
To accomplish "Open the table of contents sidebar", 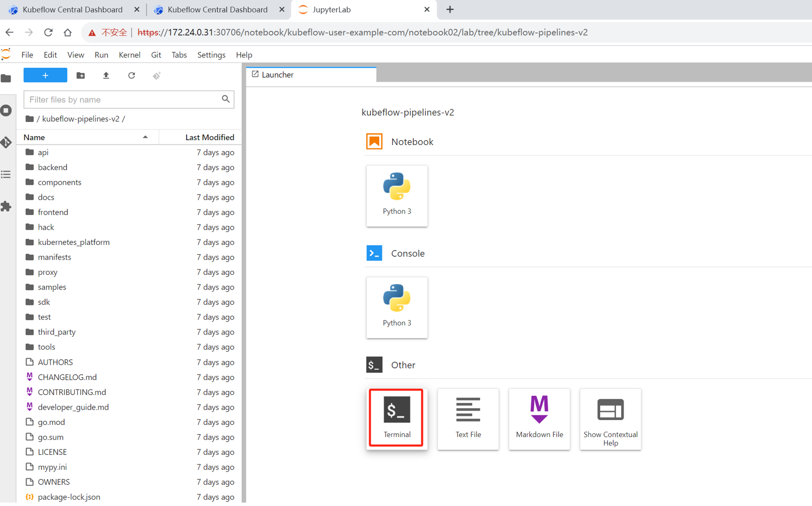I will click(6, 174).
